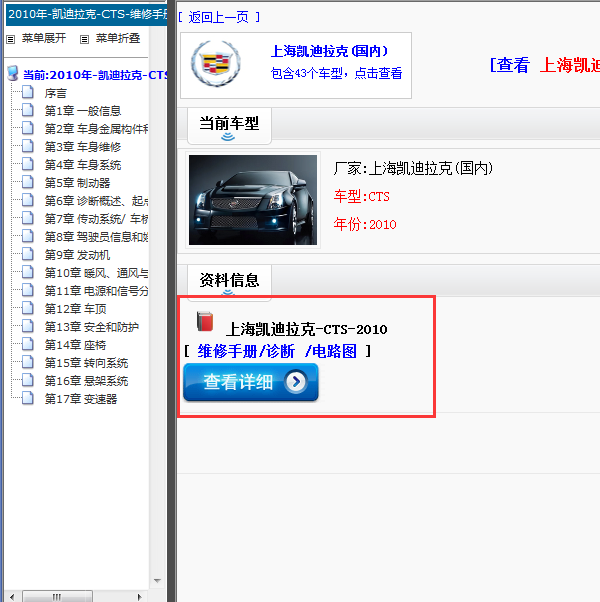The image size is (600, 602).
Task: Open the 第15章 转向系统 chapter
Action: click(x=86, y=363)
